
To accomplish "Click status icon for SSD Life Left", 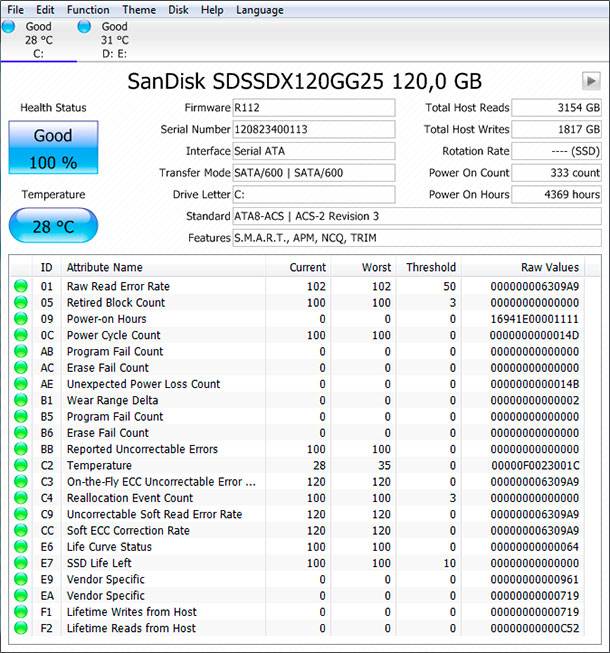I will point(20,563).
